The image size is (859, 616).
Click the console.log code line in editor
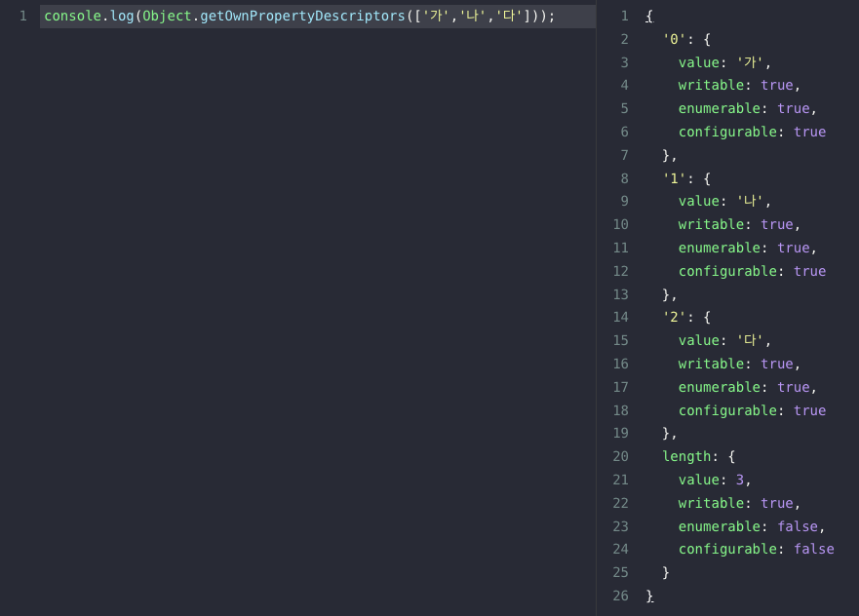point(318,17)
